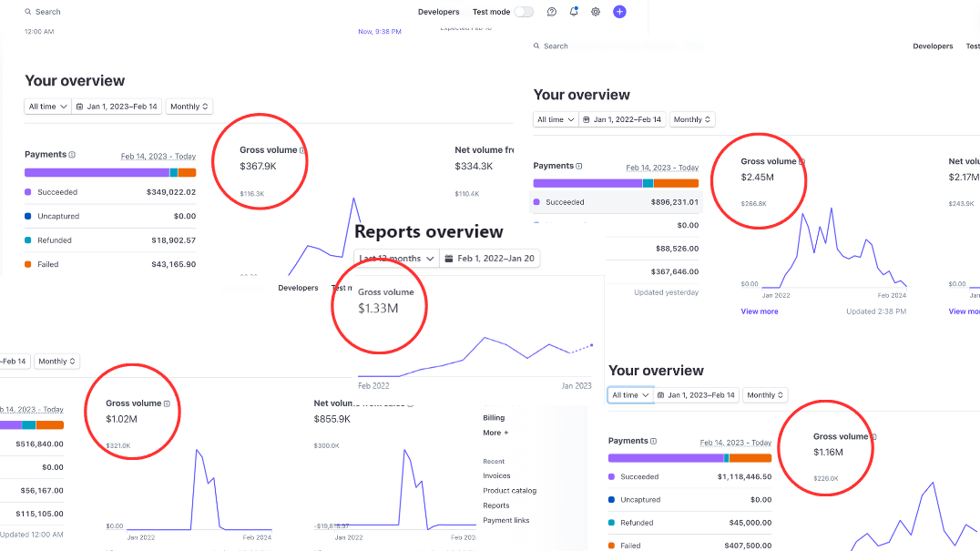Click the orange Failed swatch beside $43,165.90

point(28,264)
